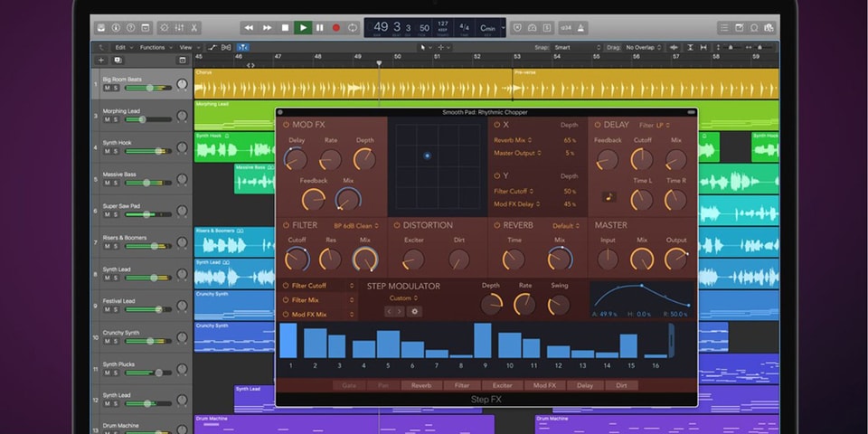The image size is (868, 434).
Task: Mute the Big Room Beats track
Action: point(107,88)
